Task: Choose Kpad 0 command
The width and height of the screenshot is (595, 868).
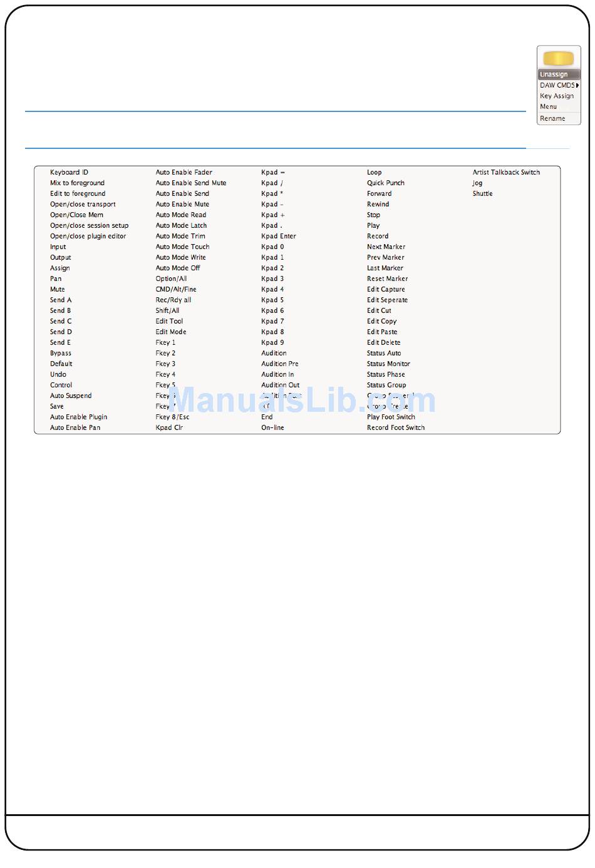Action: point(272,247)
